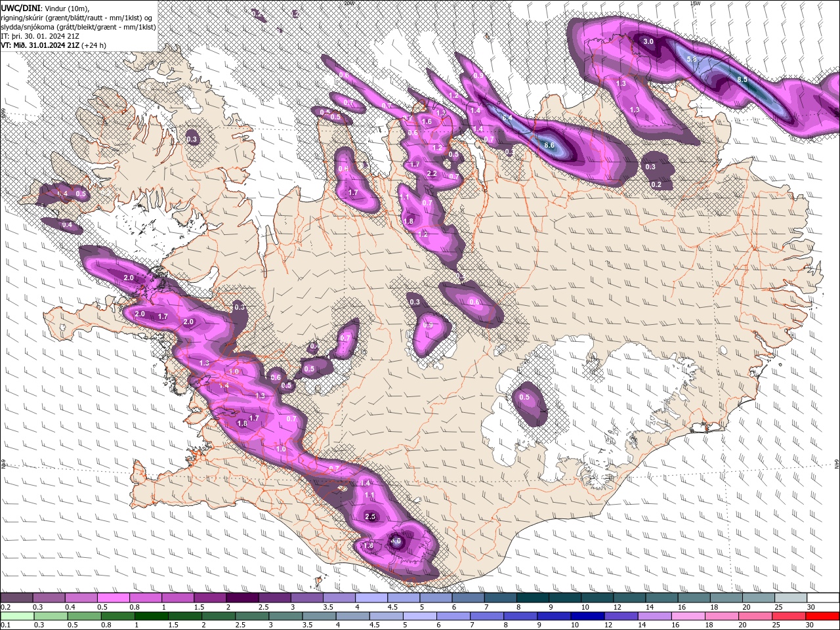
Task: Click the 2.5 value label on the map
Action: click(370, 516)
